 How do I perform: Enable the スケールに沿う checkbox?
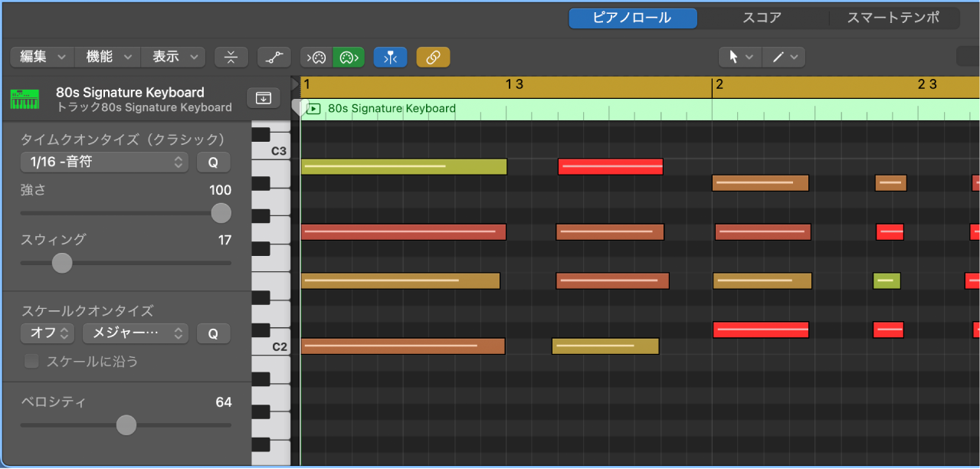[x=31, y=361]
